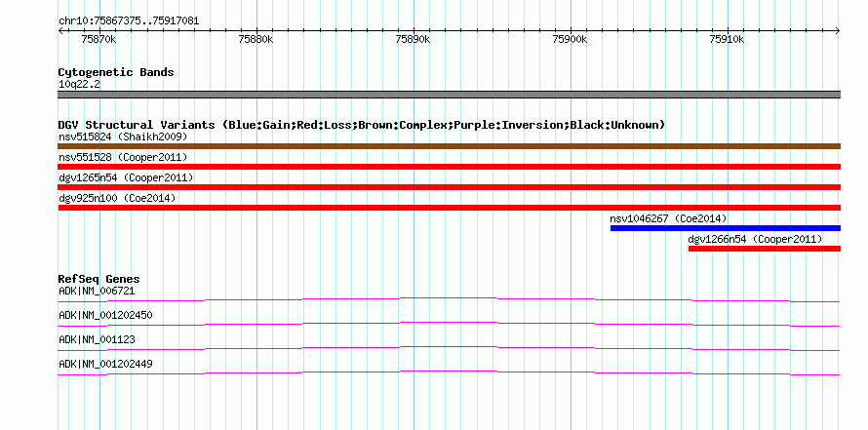Click the RefSeq Genes track heading
The height and width of the screenshot is (430, 868).
[x=99, y=279]
